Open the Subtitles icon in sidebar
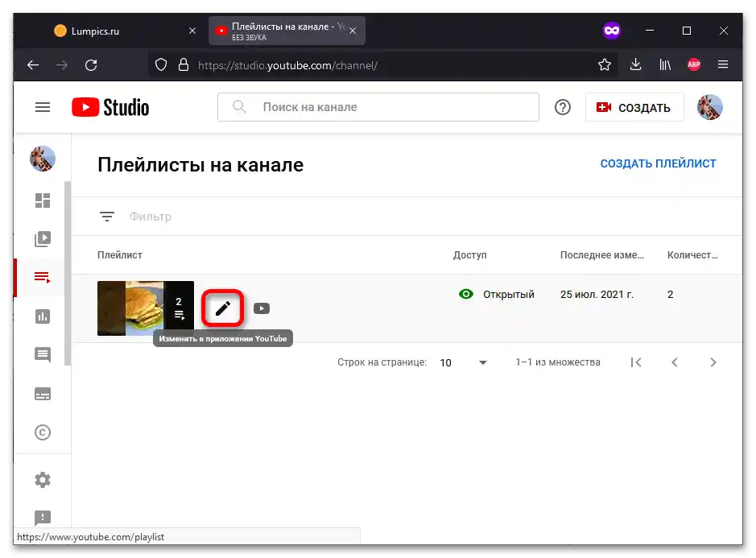The image size is (756, 558). tap(43, 394)
